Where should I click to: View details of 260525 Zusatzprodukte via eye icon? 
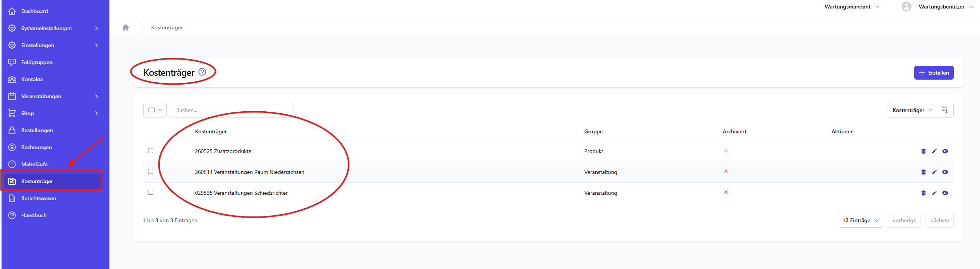[945, 151]
